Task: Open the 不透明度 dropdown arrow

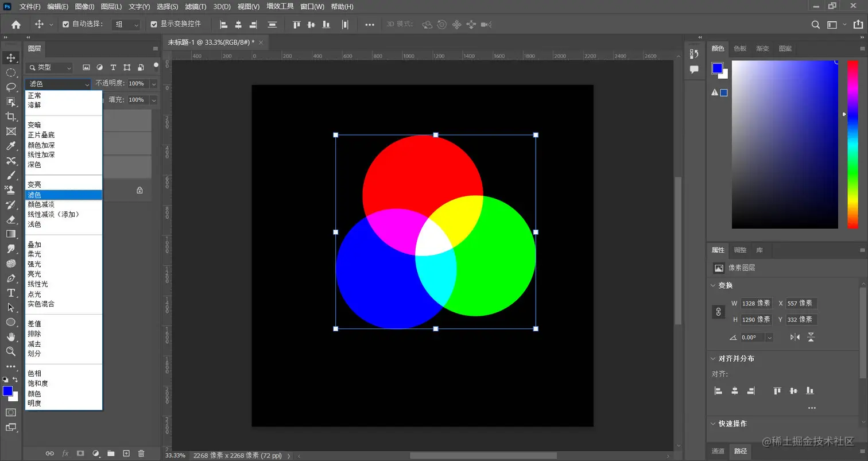Action: pyautogui.click(x=154, y=83)
